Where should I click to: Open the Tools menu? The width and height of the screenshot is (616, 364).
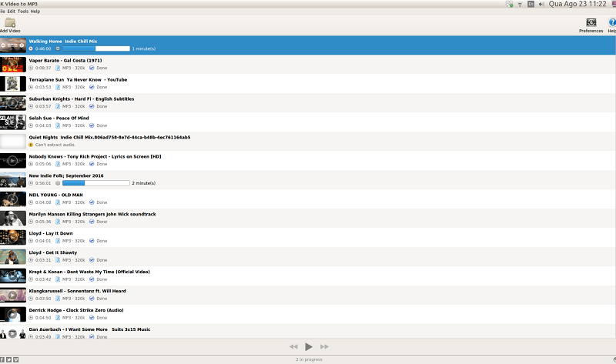coord(23,12)
